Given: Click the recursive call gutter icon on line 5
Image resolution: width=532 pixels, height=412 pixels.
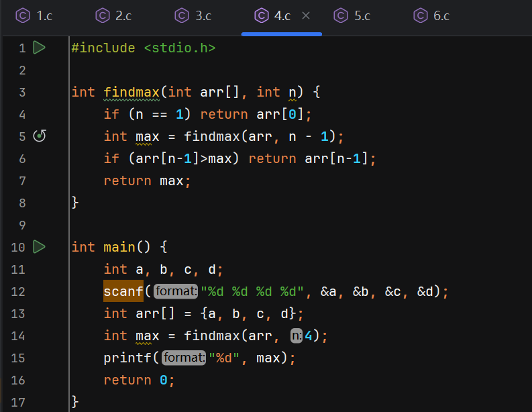Looking at the screenshot, I should pos(40,136).
